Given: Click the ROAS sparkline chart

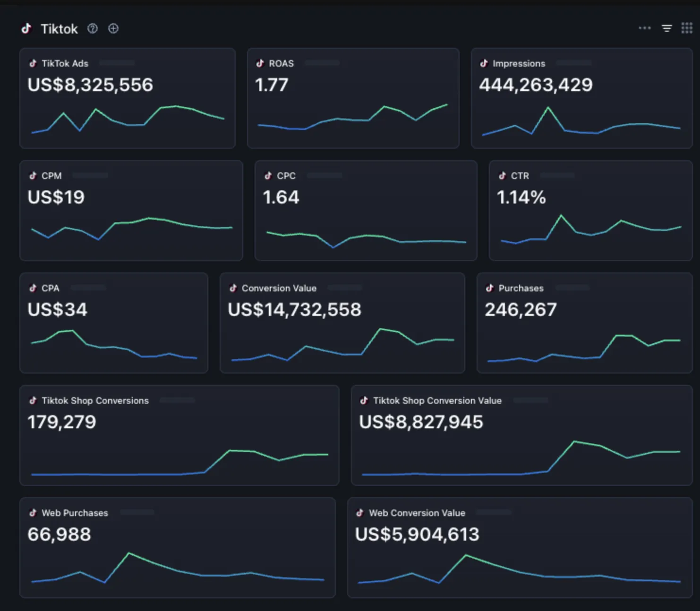Looking at the screenshot, I should [353, 117].
